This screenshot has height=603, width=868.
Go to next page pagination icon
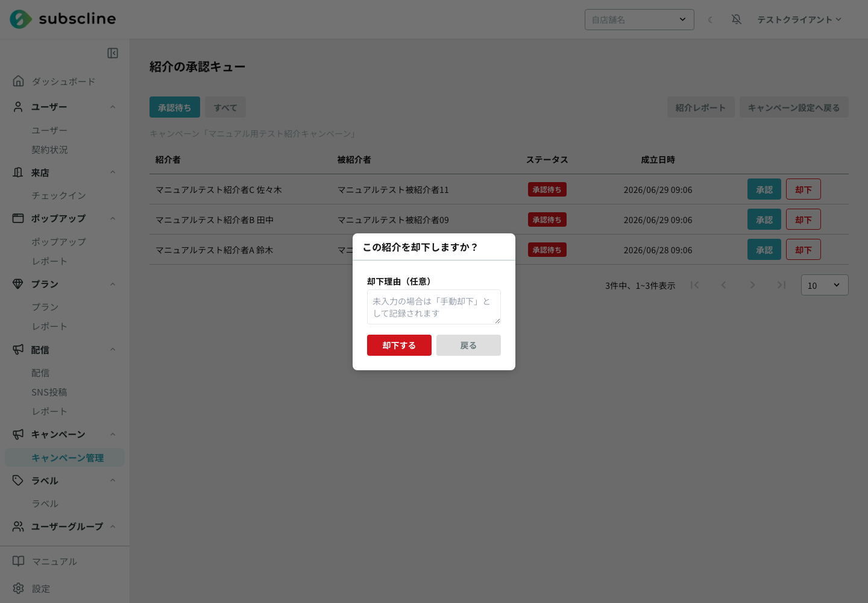point(752,285)
